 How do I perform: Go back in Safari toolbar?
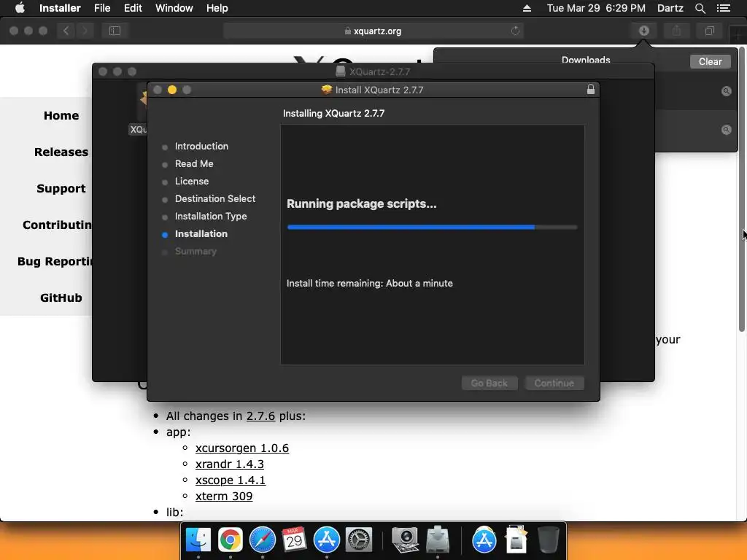66,31
